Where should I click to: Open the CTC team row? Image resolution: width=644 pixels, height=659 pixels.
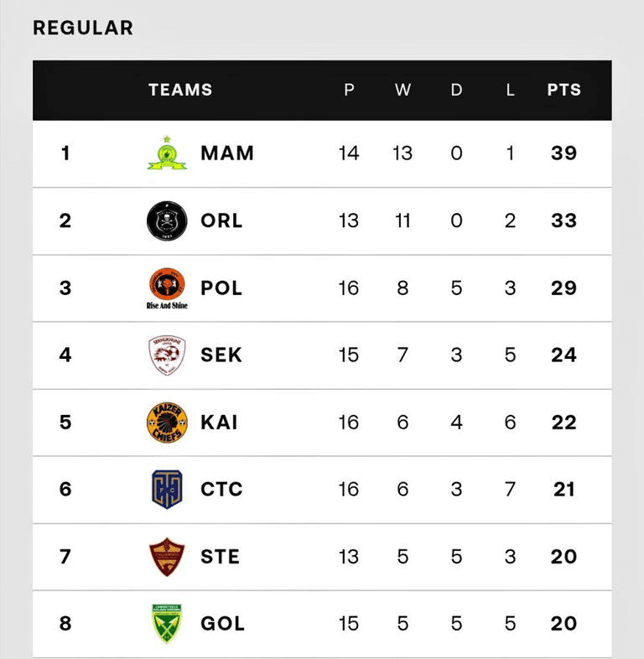click(221, 489)
